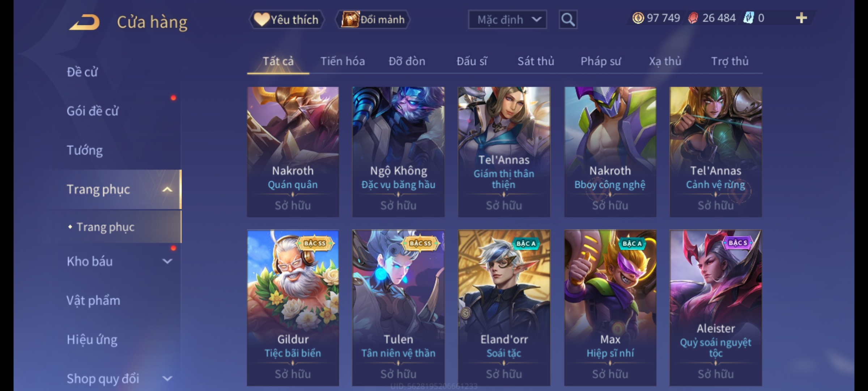Expand the Shop quy đổi section
This screenshot has height=391, width=868.
tap(167, 379)
